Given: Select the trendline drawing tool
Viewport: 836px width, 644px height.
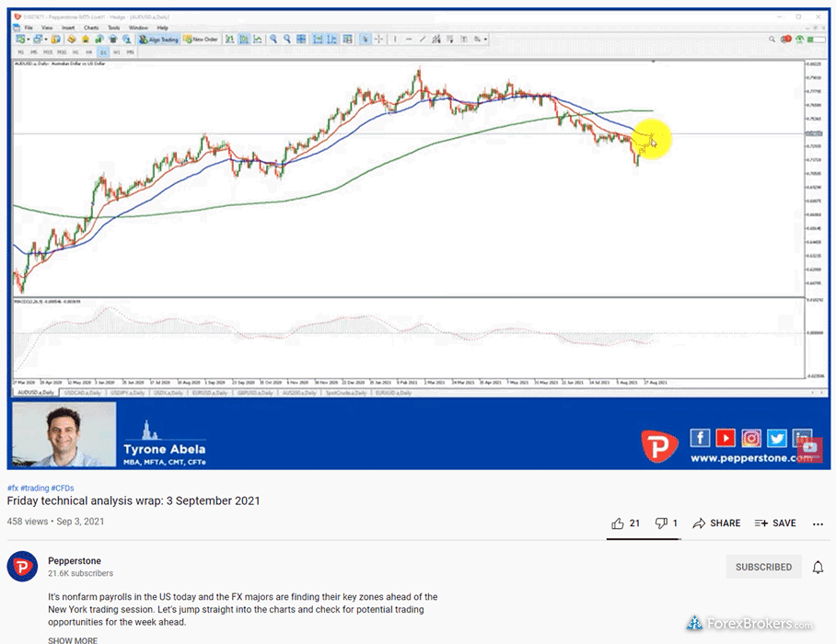Looking at the screenshot, I should 423,40.
